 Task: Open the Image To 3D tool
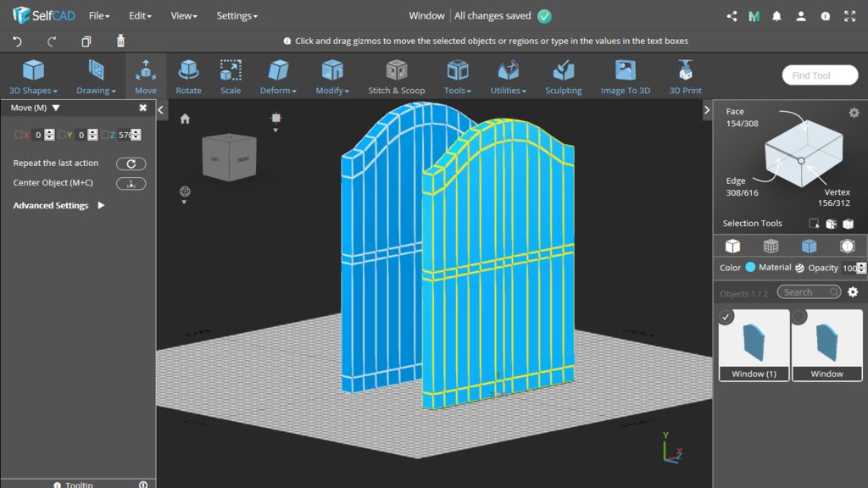coord(625,76)
